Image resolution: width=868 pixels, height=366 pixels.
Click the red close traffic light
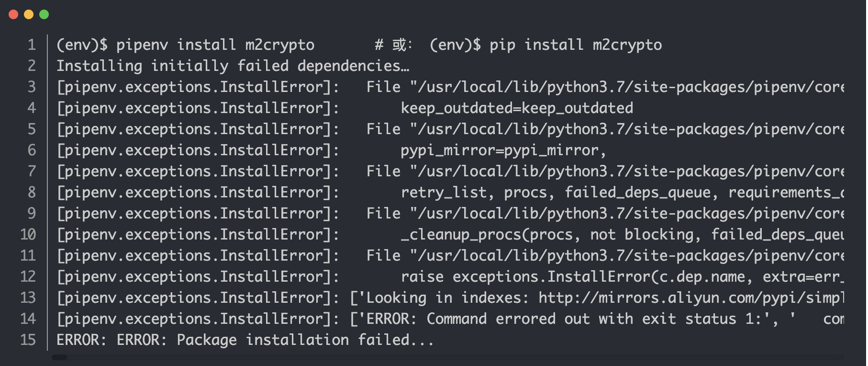pos(14,15)
